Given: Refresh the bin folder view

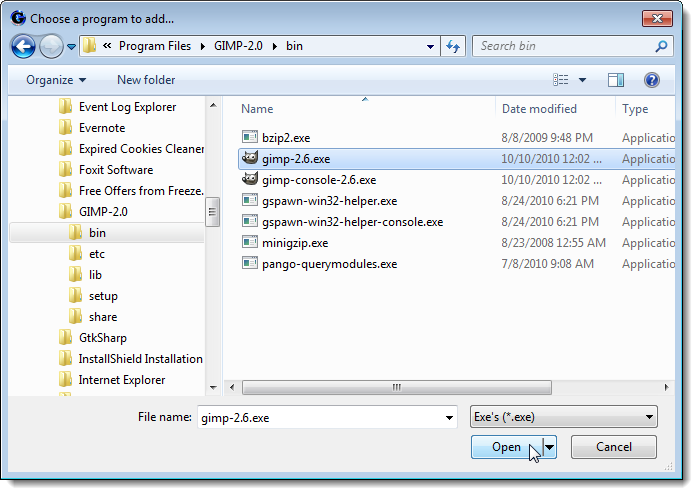Looking at the screenshot, I should click(x=453, y=46).
